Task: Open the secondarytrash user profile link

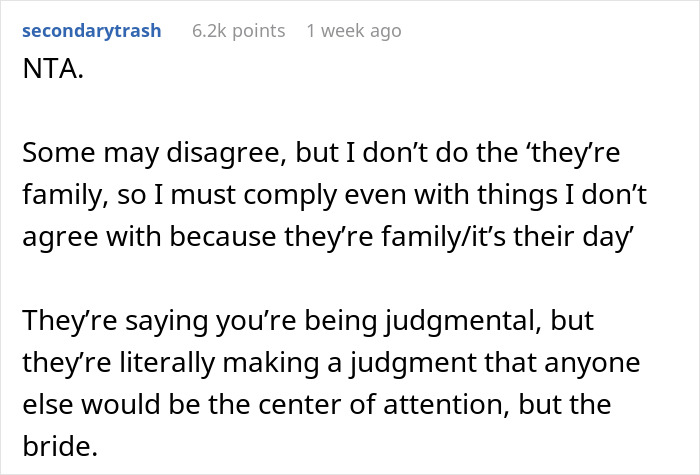Action: click(x=92, y=31)
